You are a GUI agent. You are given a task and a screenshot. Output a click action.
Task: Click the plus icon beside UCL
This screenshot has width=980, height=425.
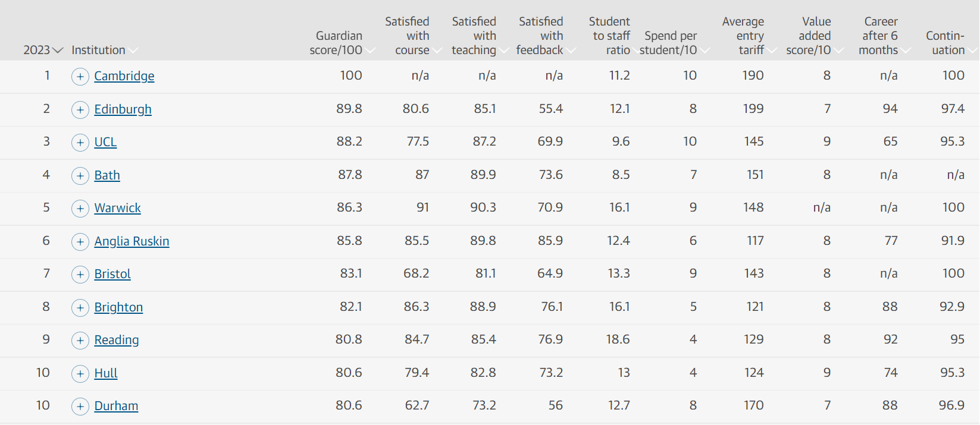coord(80,143)
